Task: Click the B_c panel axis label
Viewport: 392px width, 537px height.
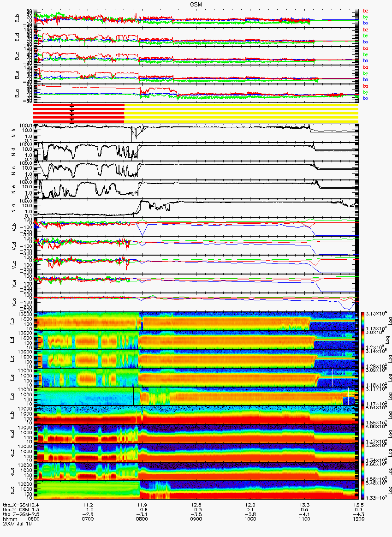Action: (17, 56)
